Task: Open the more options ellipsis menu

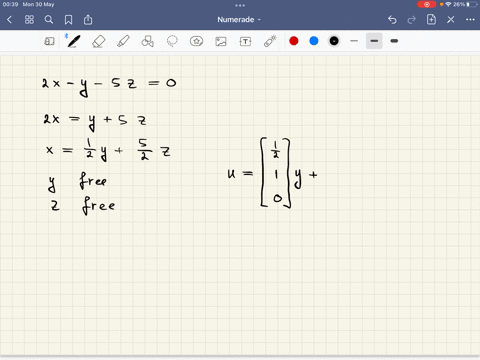Action: (x=470, y=20)
